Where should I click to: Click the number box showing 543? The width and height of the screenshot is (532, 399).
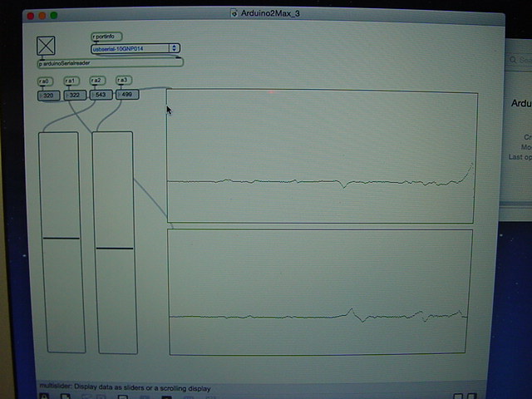pyautogui.click(x=101, y=95)
